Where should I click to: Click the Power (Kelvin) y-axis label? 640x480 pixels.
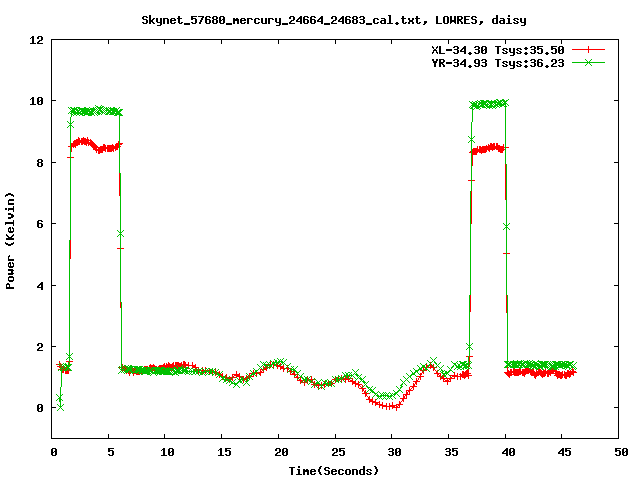pyautogui.click(x=10, y=241)
